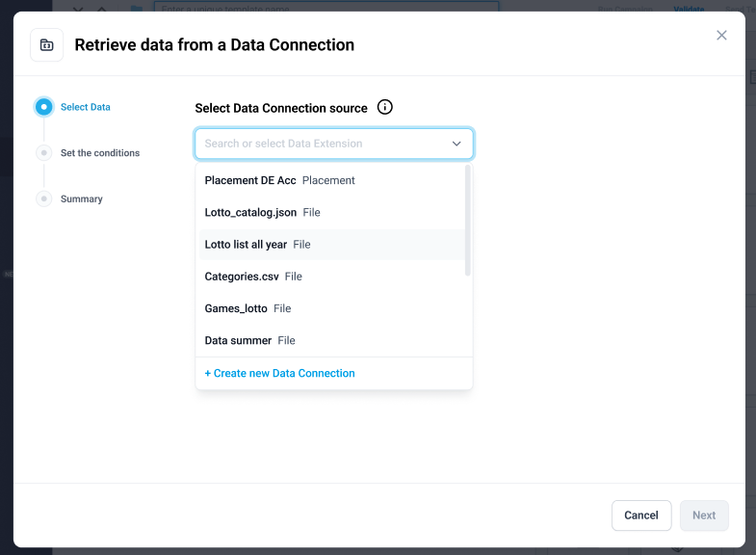Screen dimensions: 756x555
Task: Open the Set the conditions step label
Action: coord(100,153)
